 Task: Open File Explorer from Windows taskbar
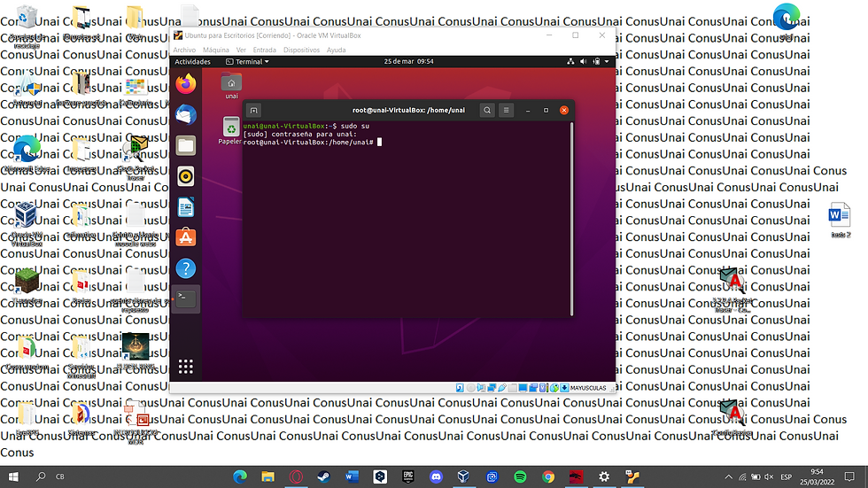point(267,476)
